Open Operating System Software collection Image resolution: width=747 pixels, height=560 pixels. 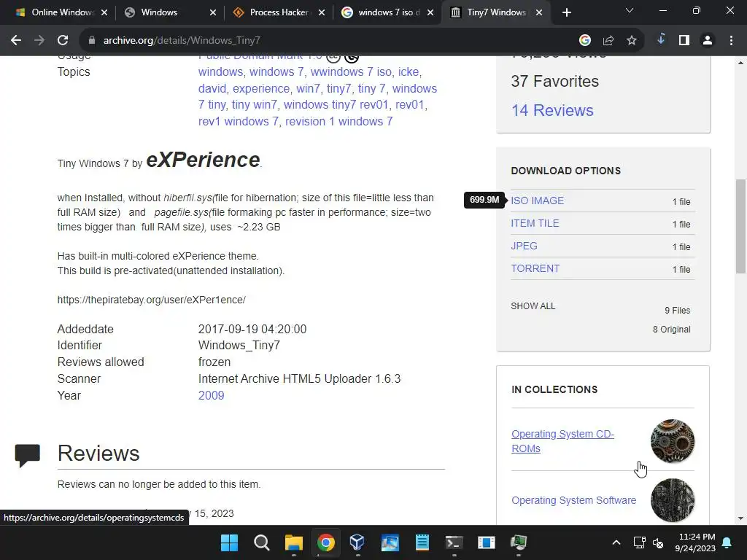click(573, 500)
